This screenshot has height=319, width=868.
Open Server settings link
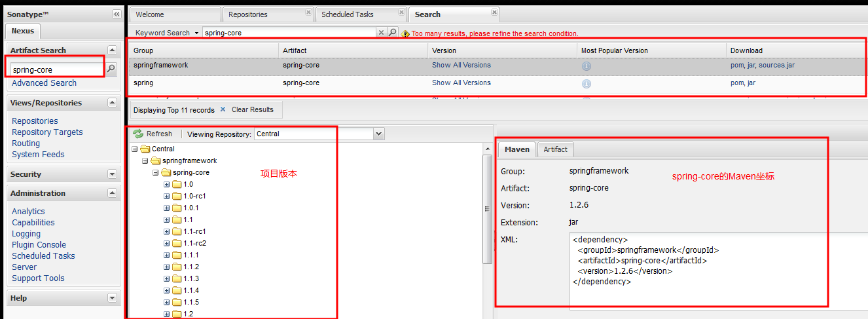click(24, 267)
